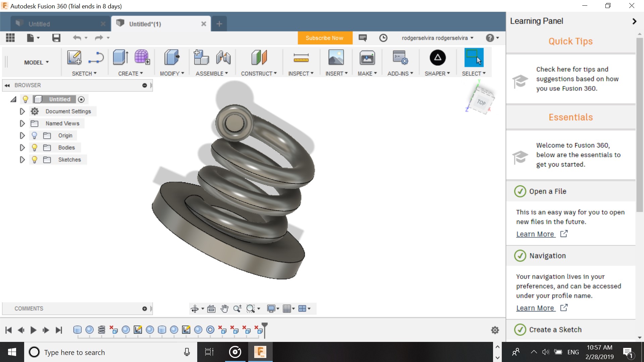
Task: Expand the Document Settings node
Action: point(22,111)
